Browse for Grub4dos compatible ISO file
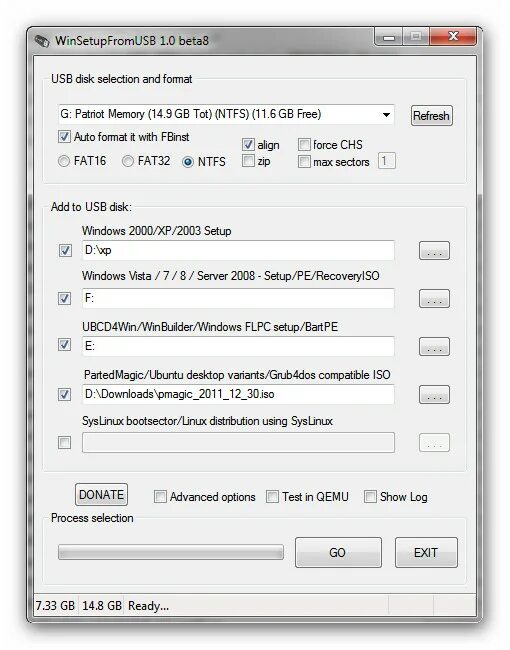510x650 pixels. tap(434, 395)
